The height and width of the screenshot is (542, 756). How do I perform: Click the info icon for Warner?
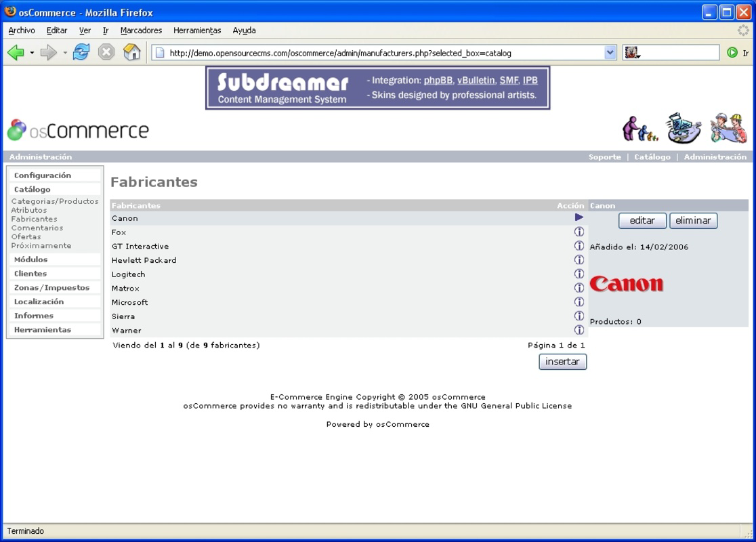[x=579, y=330]
